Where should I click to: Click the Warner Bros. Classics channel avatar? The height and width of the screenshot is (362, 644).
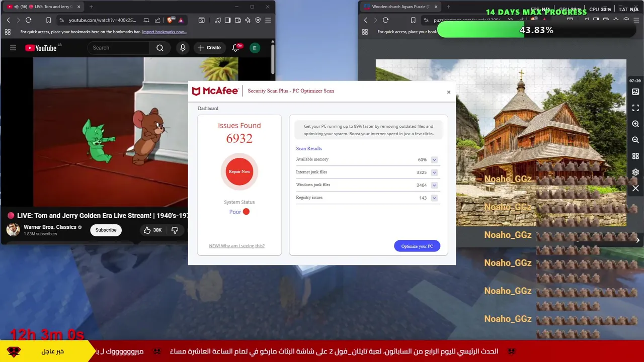pyautogui.click(x=13, y=230)
